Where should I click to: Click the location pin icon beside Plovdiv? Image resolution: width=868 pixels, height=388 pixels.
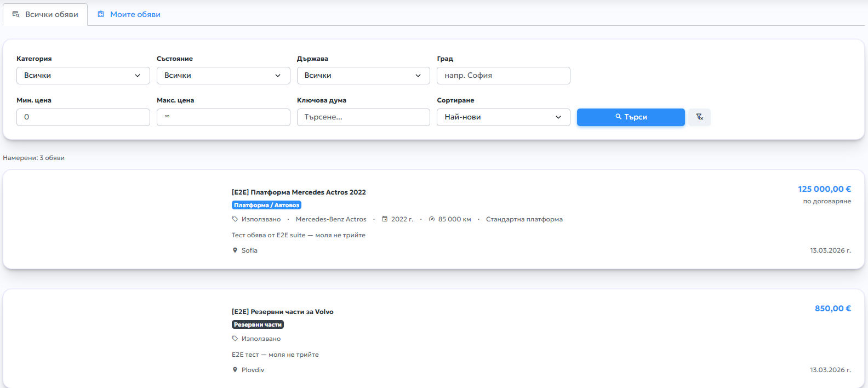(235, 370)
